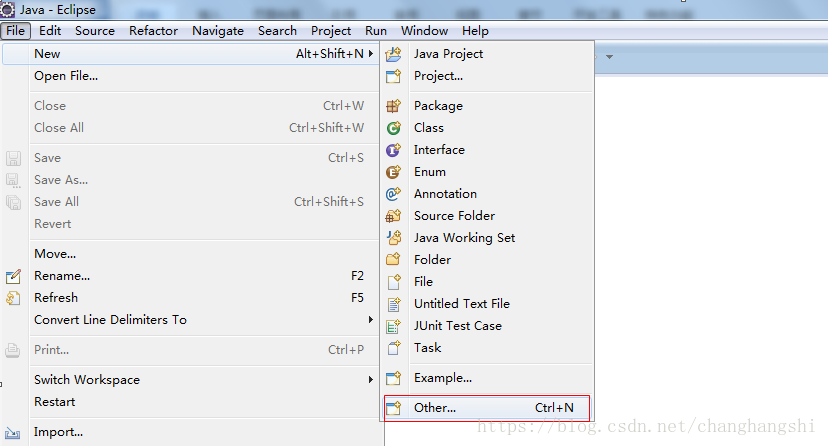This screenshot has height=446, width=828.
Task: Click the Source Folder icon
Action: [x=393, y=216]
